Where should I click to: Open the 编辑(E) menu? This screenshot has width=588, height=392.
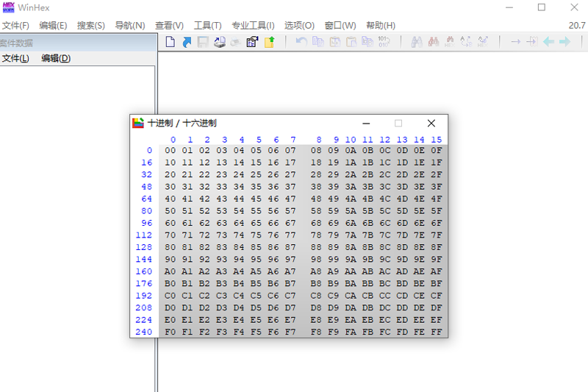click(x=53, y=26)
